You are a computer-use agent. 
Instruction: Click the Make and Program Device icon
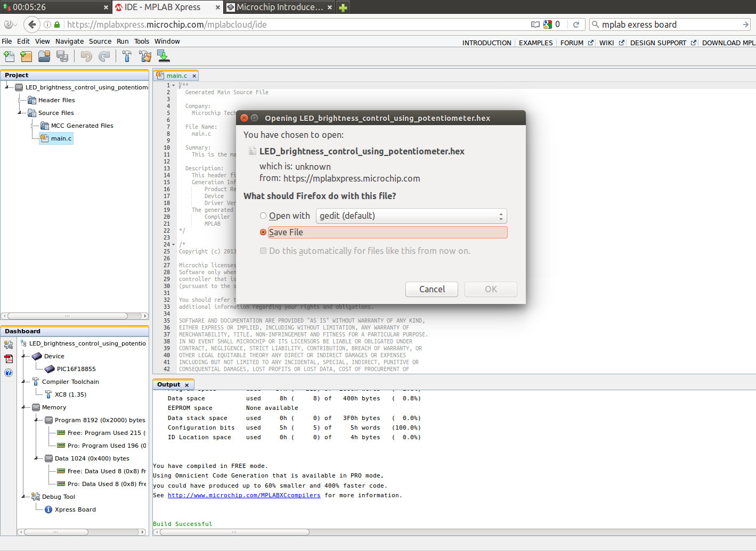tap(164, 56)
